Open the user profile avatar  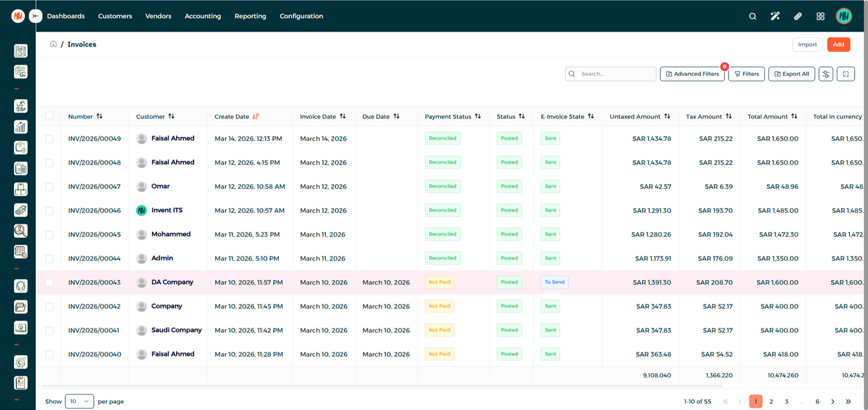tap(844, 16)
